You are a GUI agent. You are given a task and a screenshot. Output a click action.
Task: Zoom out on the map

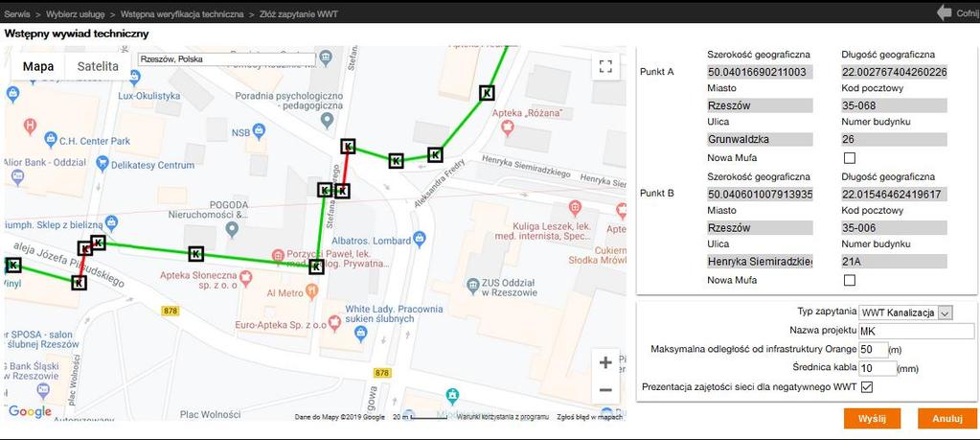(605, 390)
